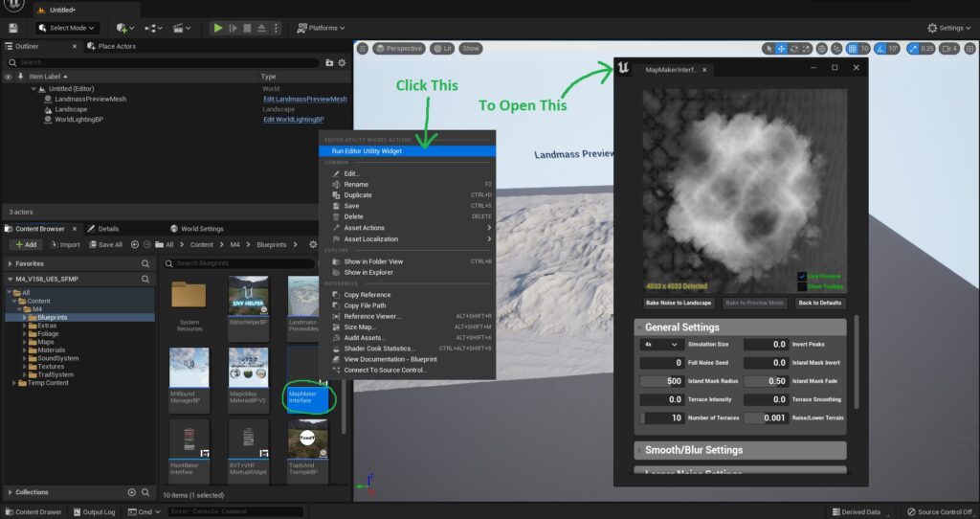Toggle the grid snapping icon
Image resolution: width=980 pixels, height=519 pixels.
pyautogui.click(x=852, y=48)
